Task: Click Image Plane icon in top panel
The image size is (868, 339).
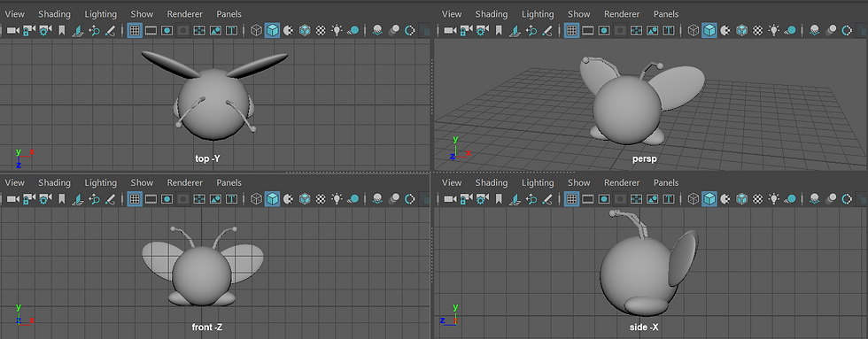Action: pyautogui.click(x=78, y=30)
